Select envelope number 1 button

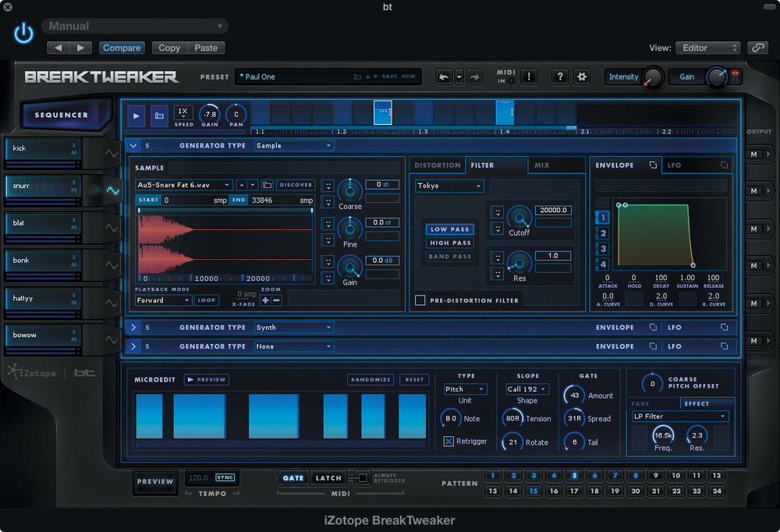tap(602, 218)
